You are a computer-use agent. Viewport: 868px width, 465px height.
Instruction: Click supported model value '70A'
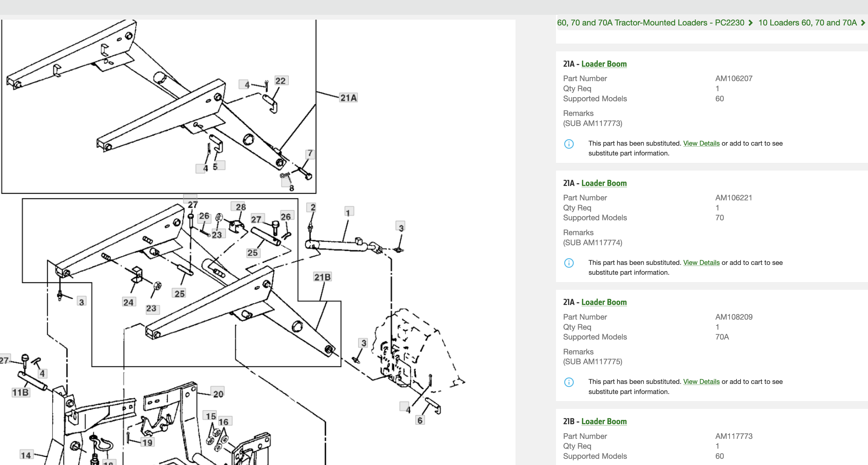click(722, 337)
